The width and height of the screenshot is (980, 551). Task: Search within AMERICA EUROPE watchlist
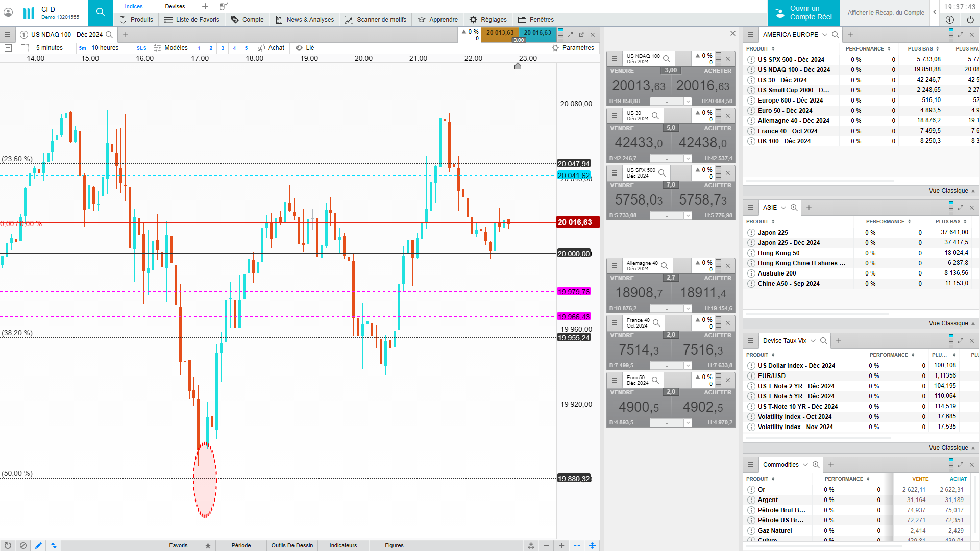835,35
